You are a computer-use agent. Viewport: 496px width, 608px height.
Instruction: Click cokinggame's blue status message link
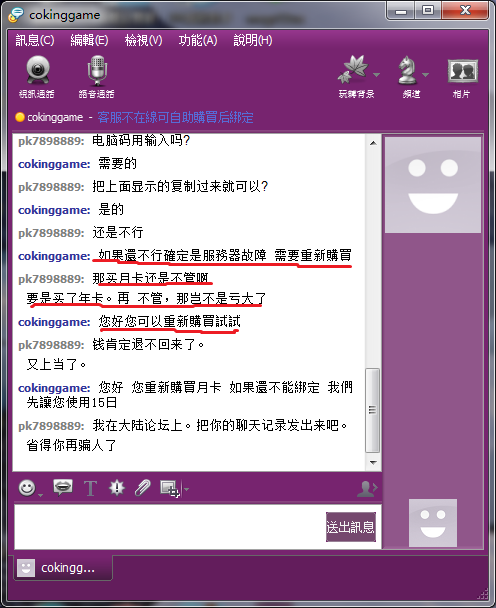coord(175,117)
